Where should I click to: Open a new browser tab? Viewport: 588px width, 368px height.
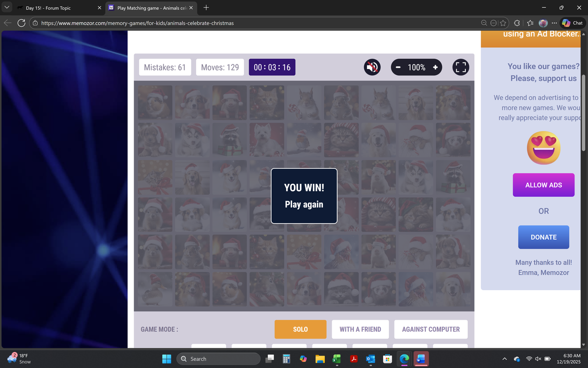point(206,8)
